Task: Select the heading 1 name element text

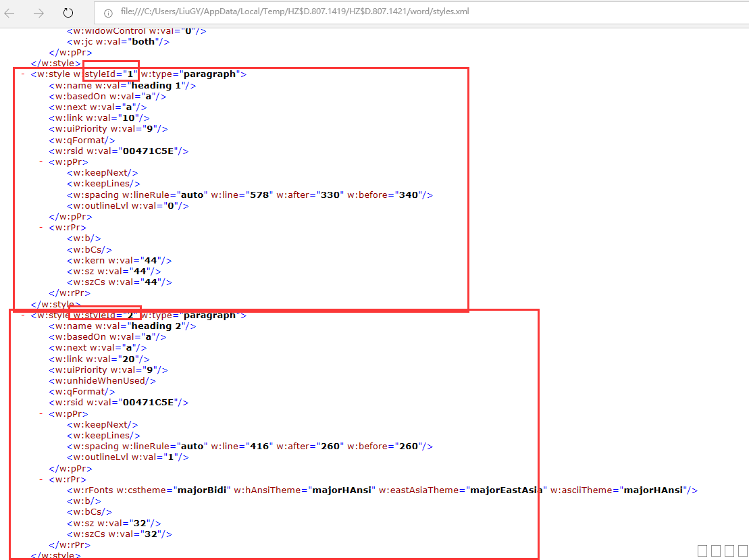Action: coord(122,85)
